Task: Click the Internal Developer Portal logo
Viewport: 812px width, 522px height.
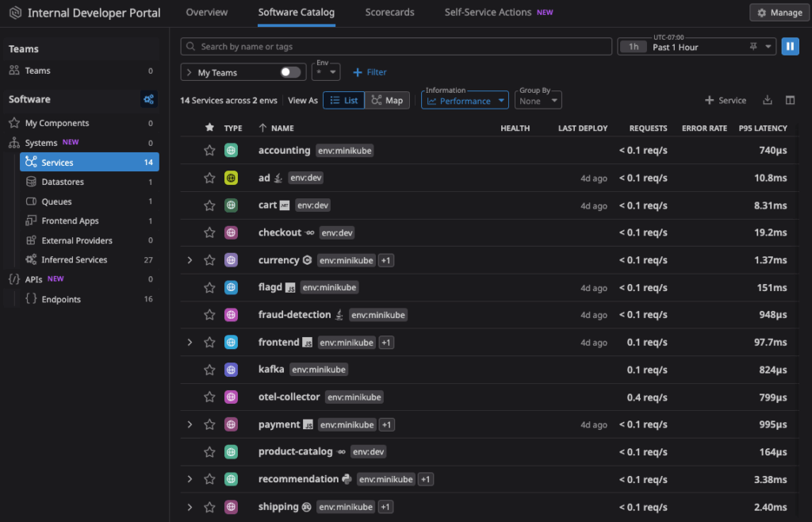Action: pos(14,13)
